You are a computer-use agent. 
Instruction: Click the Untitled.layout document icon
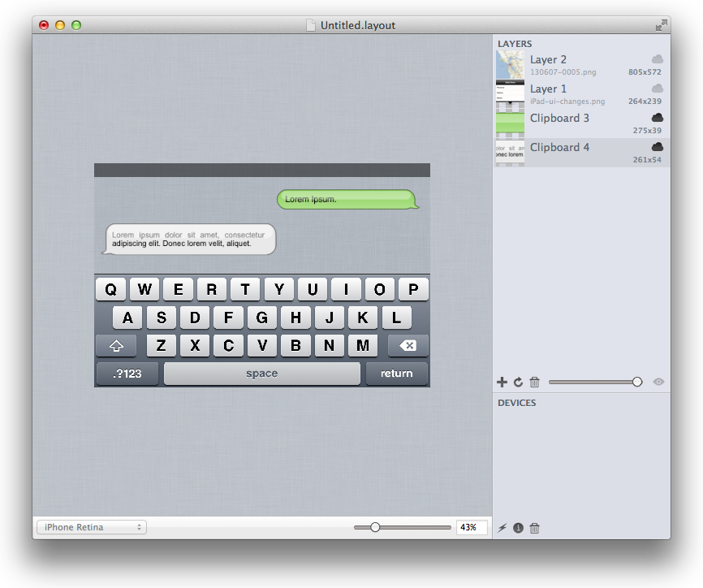click(311, 25)
